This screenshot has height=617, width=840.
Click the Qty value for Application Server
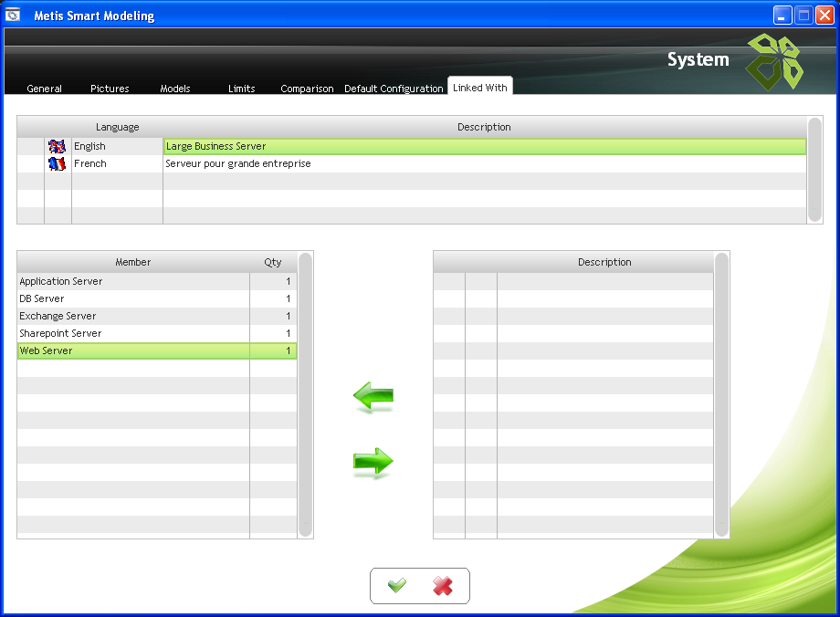[273, 281]
